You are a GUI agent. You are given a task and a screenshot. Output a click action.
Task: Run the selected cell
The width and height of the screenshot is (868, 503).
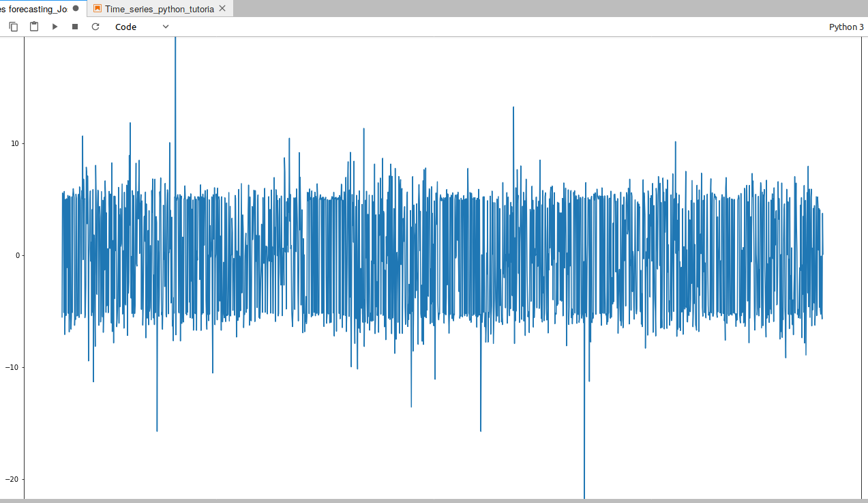click(55, 27)
